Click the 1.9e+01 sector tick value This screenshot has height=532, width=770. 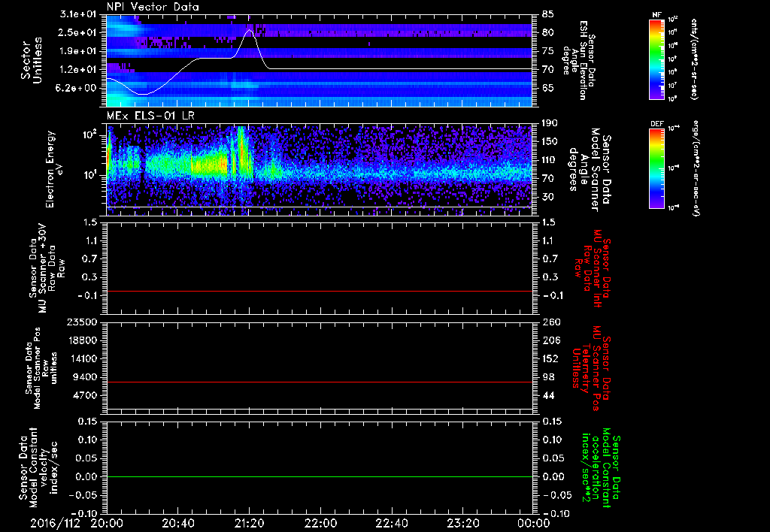pyautogui.click(x=78, y=51)
